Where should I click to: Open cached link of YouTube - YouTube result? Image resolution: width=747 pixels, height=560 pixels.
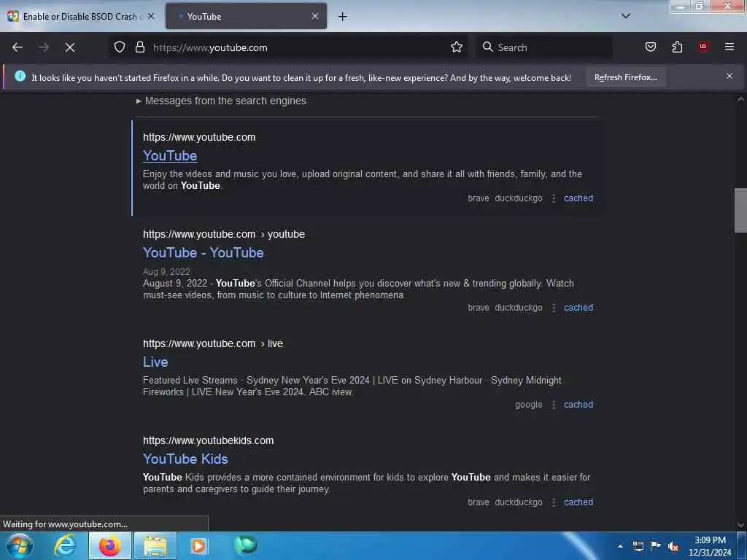[578, 308]
